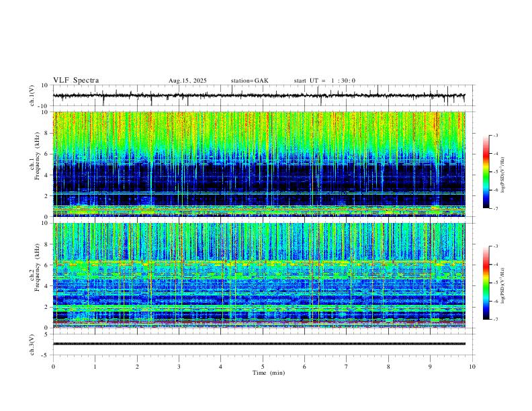Click "-7" on the ch.2 color bar scale
Screen dimensions: 532x411
point(495,320)
